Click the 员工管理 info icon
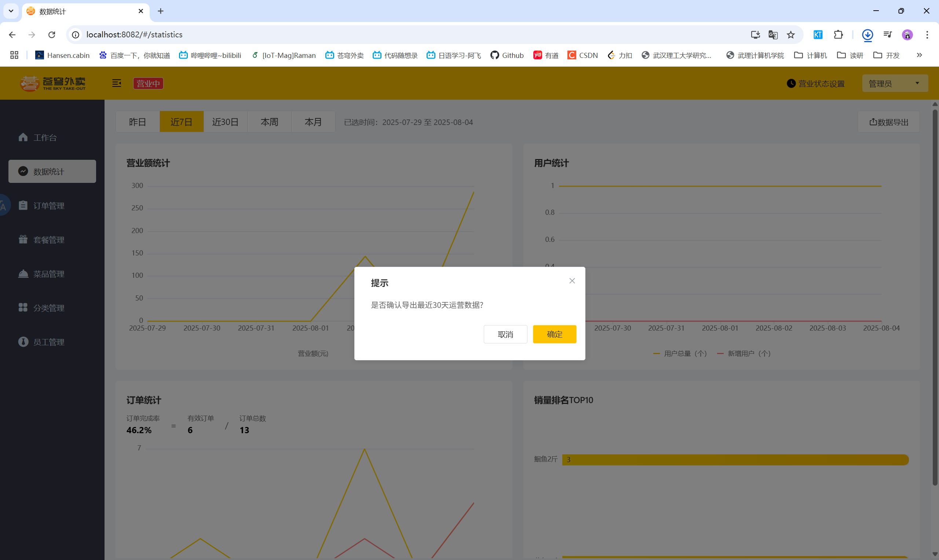939x560 pixels. click(23, 342)
